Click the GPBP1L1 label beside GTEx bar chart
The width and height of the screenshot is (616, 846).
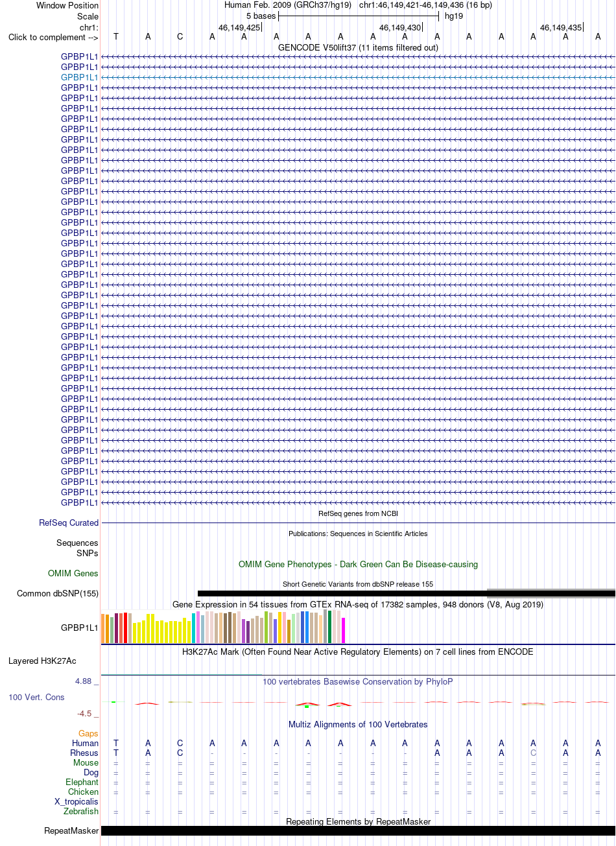pyautogui.click(x=79, y=628)
